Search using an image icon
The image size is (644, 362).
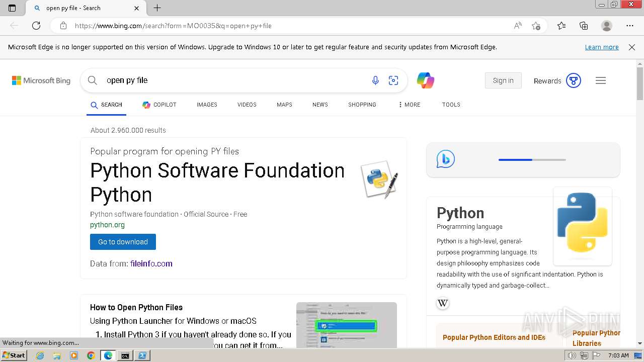pyautogui.click(x=393, y=80)
